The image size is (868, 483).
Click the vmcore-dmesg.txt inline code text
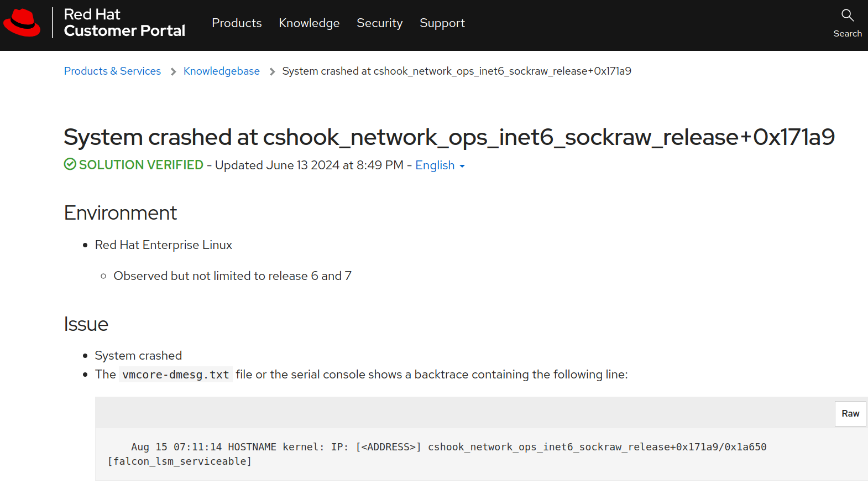[x=175, y=375]
